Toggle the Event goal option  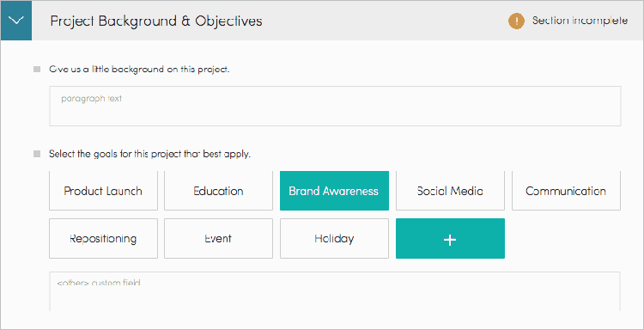[x=218, y=238]
